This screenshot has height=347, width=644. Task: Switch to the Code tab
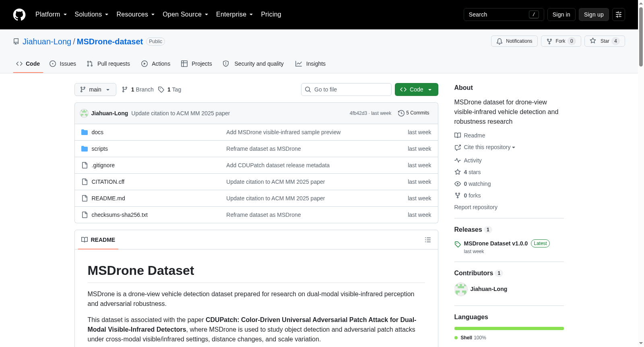[x=28, y=64]
